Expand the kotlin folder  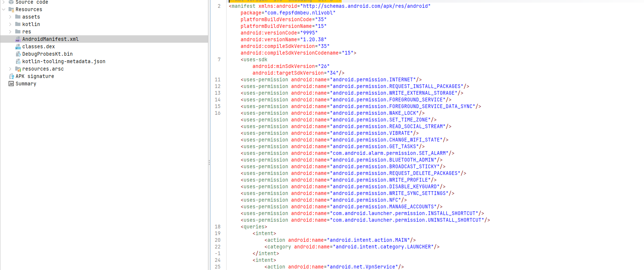(10, 24)
